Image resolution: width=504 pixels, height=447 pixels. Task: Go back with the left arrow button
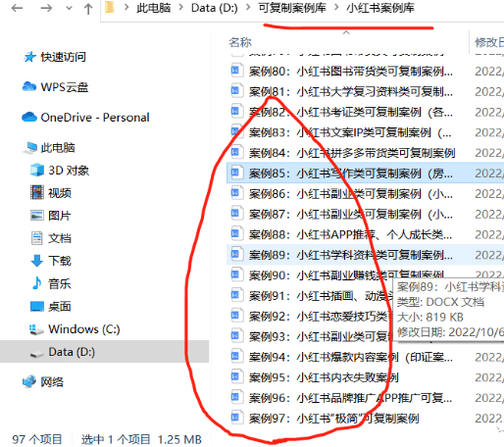click(x=17, y=8)
